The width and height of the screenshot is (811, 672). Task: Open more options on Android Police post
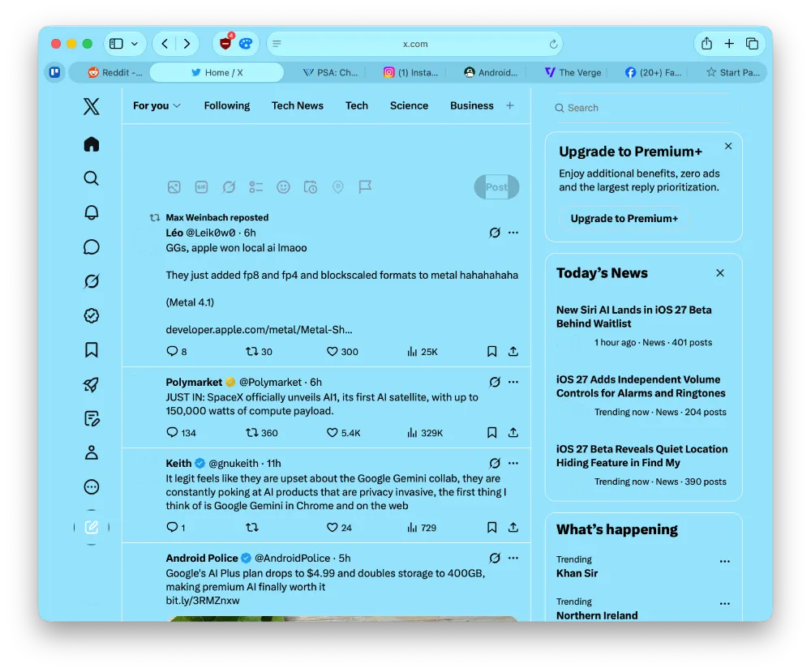point(513,558)
